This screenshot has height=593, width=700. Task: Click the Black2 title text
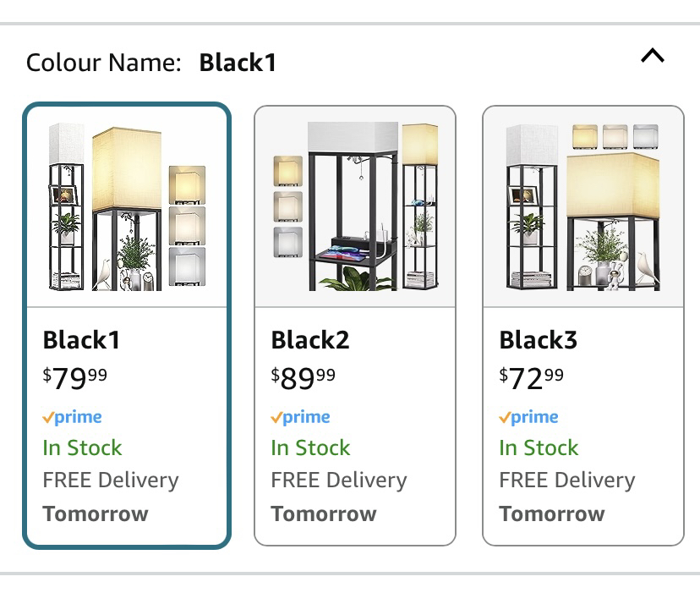(310, 339)
